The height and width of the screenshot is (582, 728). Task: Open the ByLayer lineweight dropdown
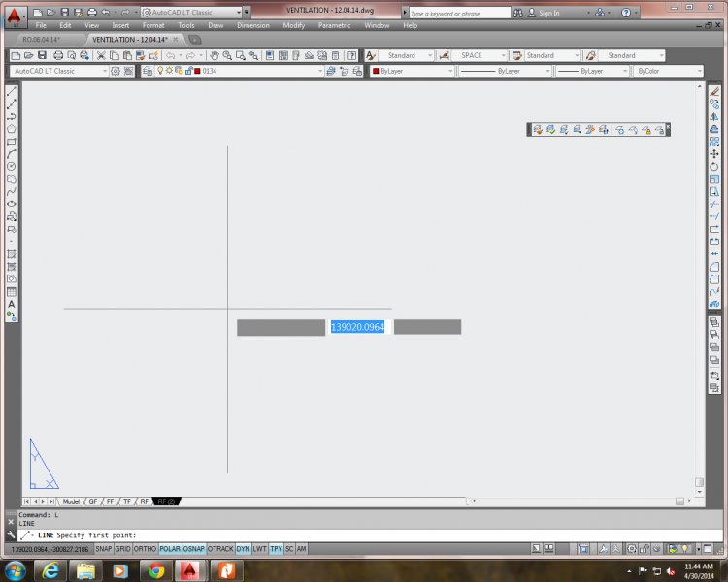592,71
